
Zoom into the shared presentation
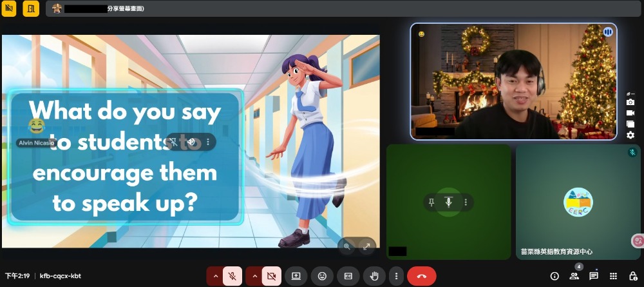point(347,246)
